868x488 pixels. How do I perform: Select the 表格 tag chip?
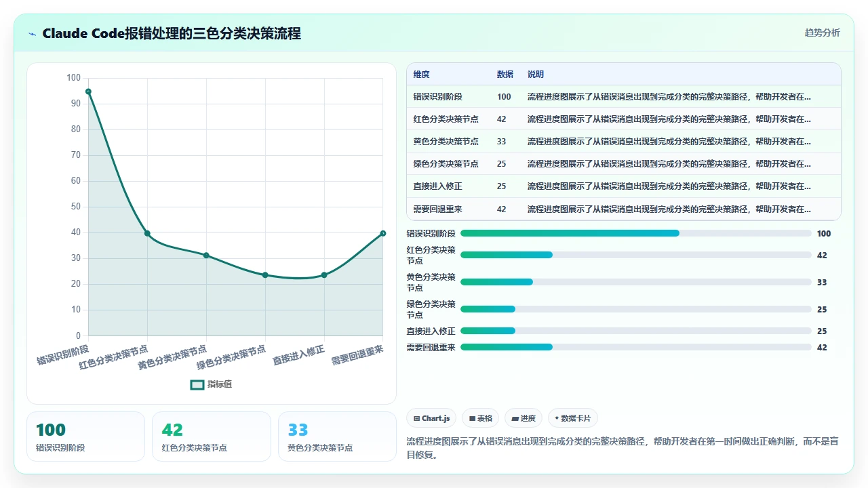480,418
